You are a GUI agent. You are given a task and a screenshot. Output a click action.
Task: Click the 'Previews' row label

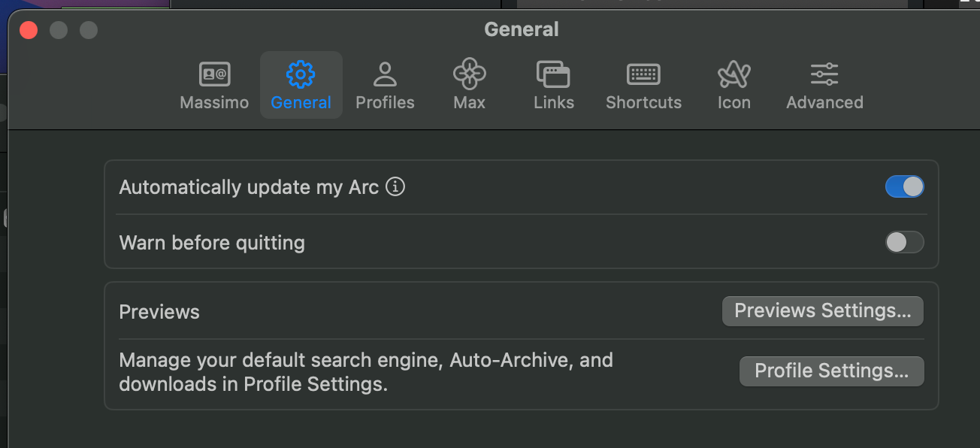point(159,312)
